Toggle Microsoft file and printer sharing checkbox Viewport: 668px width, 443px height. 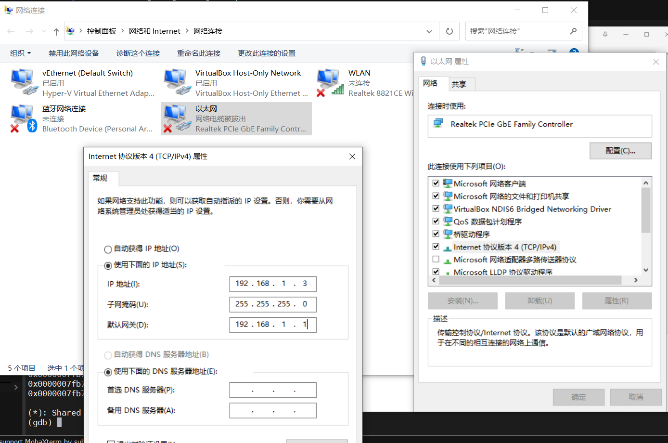point(435,196)
